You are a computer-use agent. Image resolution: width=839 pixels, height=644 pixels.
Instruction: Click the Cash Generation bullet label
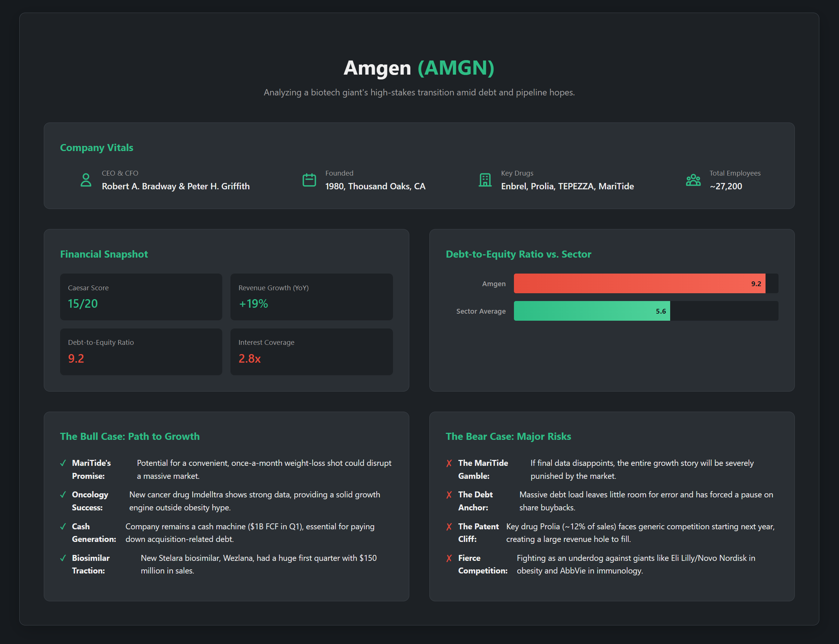94,533
